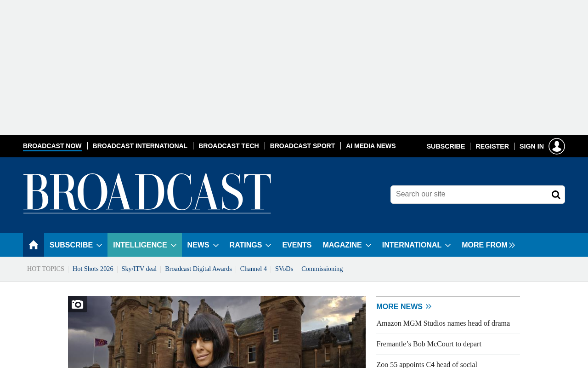
Task: Click the user profile avatar icon
Action: pyautogui.click(x=557, y=146)
